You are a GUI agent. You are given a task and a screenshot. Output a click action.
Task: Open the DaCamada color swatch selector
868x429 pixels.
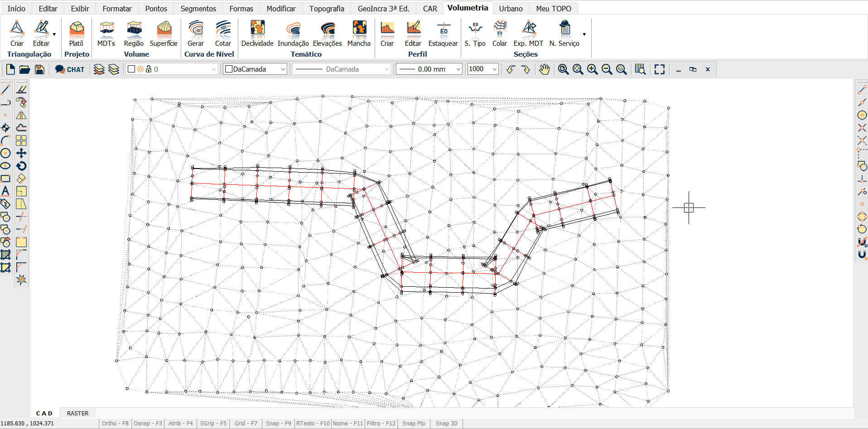click(x=255, y=69)
